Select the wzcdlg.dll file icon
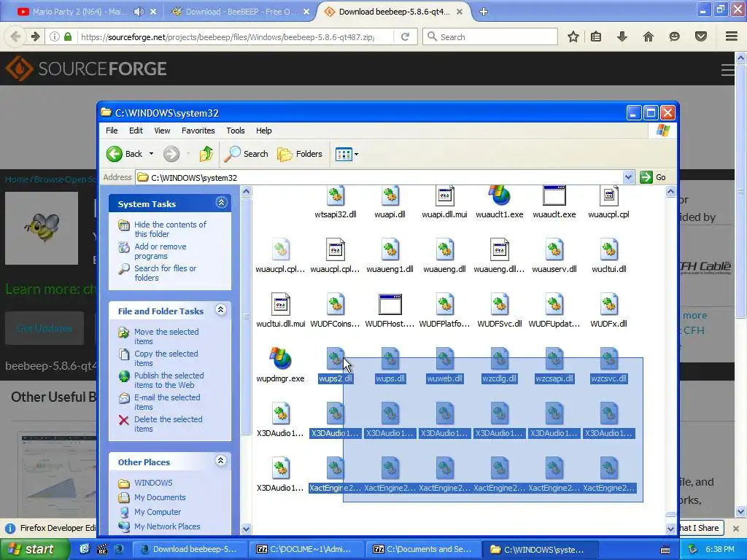The image size is (747, 560). [499, 359]
